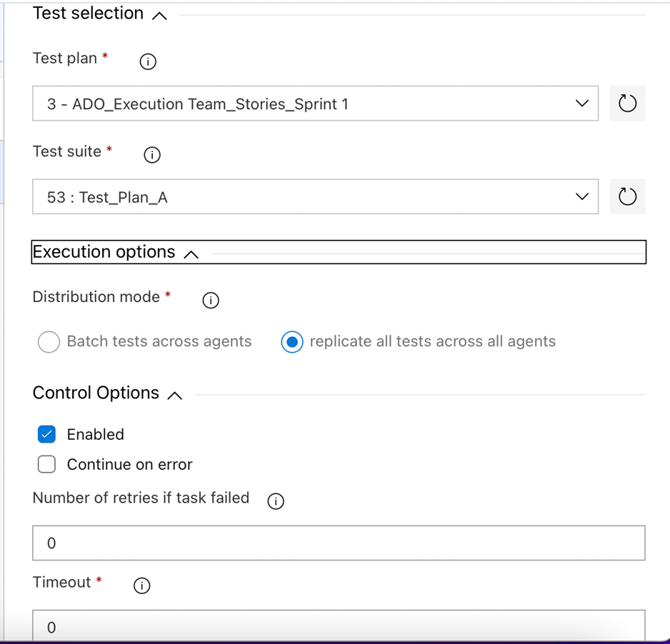Click the Timeout info icon
Screen dimensions: 670x644
click(x=142, y=586)
